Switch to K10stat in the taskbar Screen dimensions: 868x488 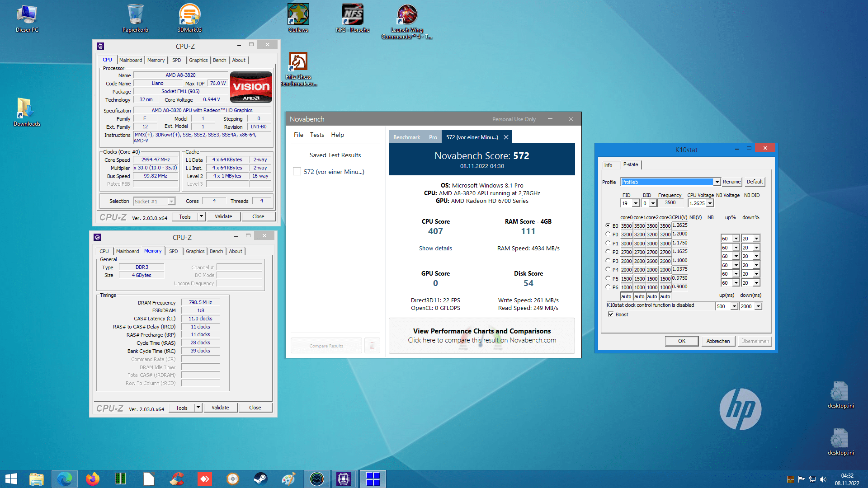coord(373,479)
